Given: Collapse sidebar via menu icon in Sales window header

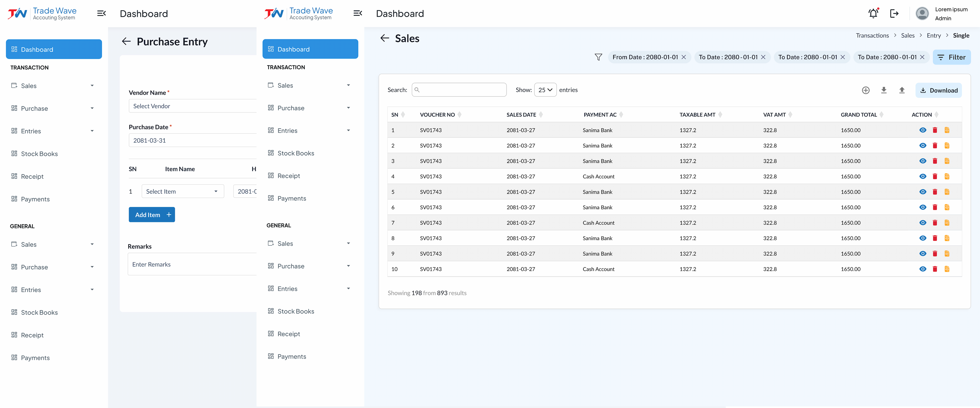Looking at the screenshot, I should click(358, 13).
